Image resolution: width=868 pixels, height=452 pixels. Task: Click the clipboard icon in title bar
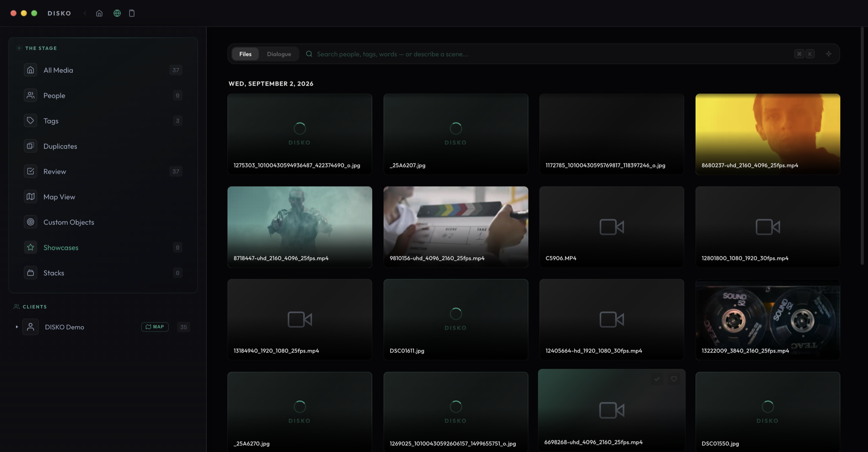click(x=132, y=13)
